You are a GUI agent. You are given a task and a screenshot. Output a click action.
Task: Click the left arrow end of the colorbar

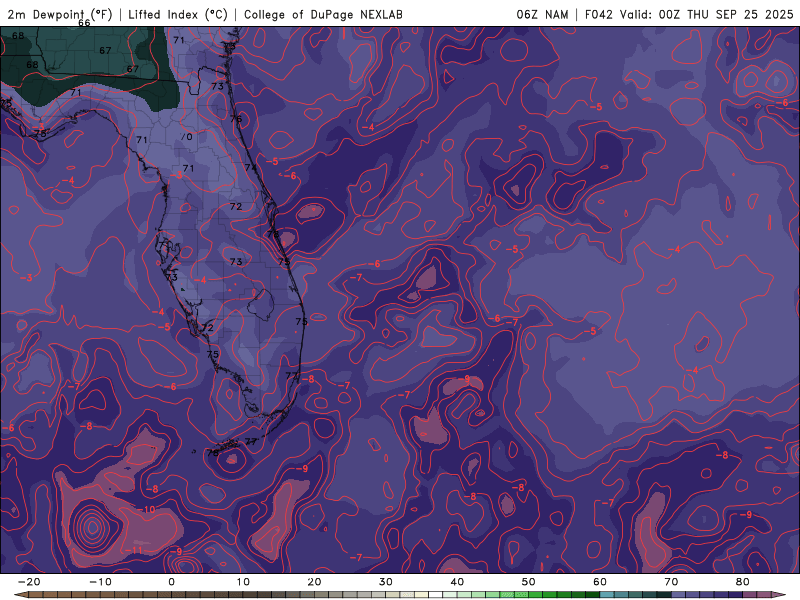coord(20,595)
